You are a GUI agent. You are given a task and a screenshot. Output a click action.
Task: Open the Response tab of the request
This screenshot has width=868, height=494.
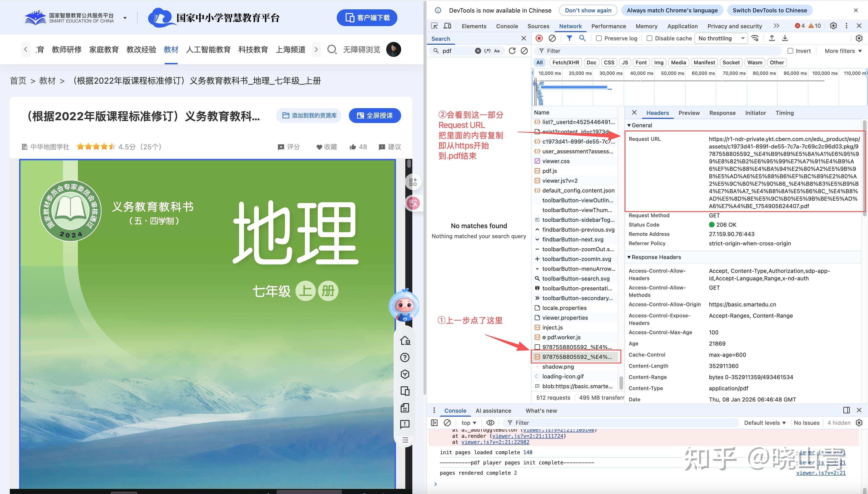[722, 113]
